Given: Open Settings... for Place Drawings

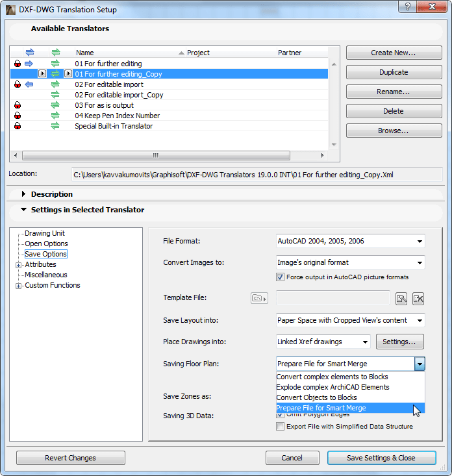Looking at the screenshot, I should point(400,342).
